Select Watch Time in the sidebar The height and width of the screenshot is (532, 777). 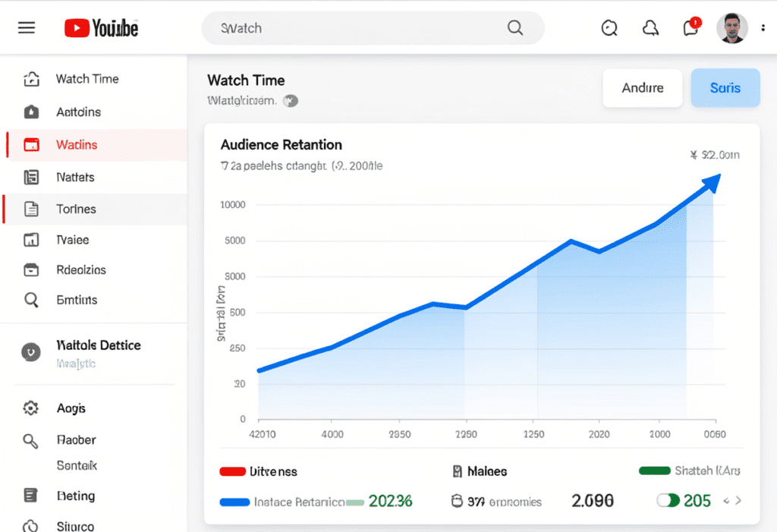click(x=87, y=79)
